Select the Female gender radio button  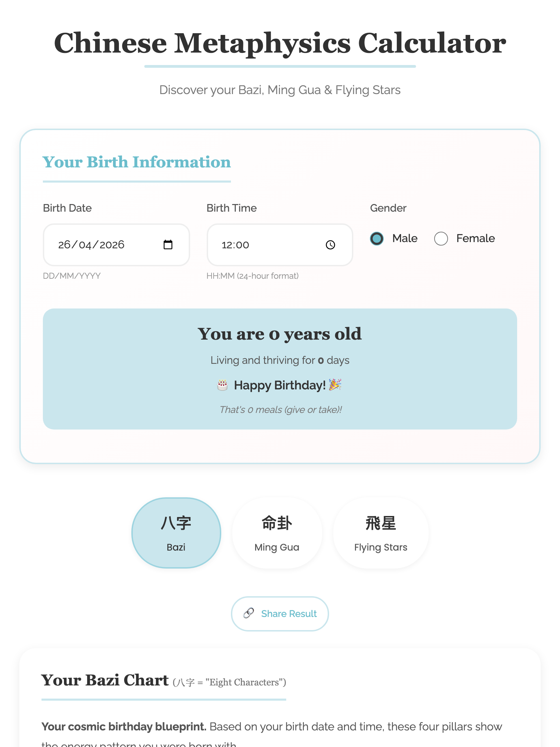pyautogui.click(x=440, y=238)
